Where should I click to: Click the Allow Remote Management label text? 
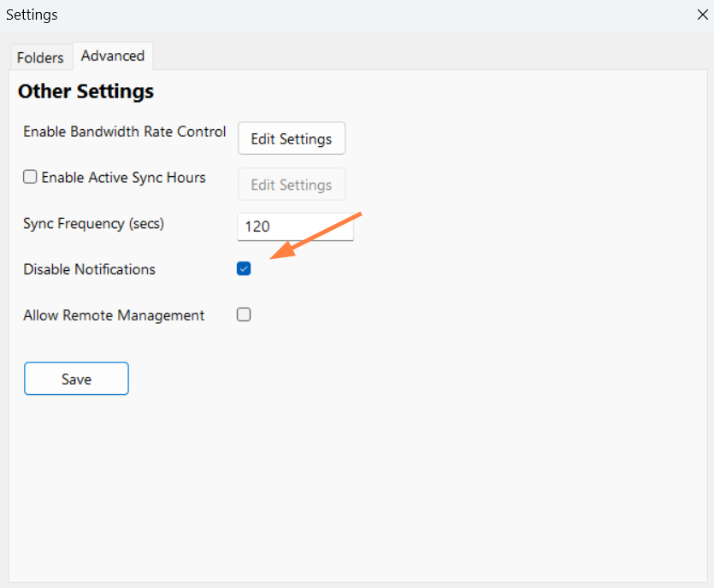pos(114,315)
